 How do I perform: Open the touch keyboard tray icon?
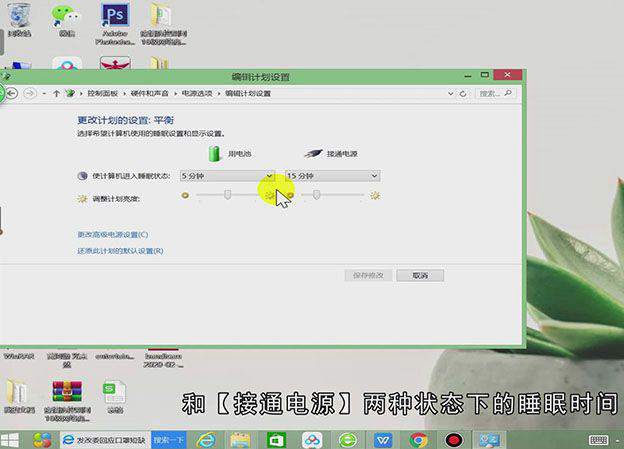[598, 440]
